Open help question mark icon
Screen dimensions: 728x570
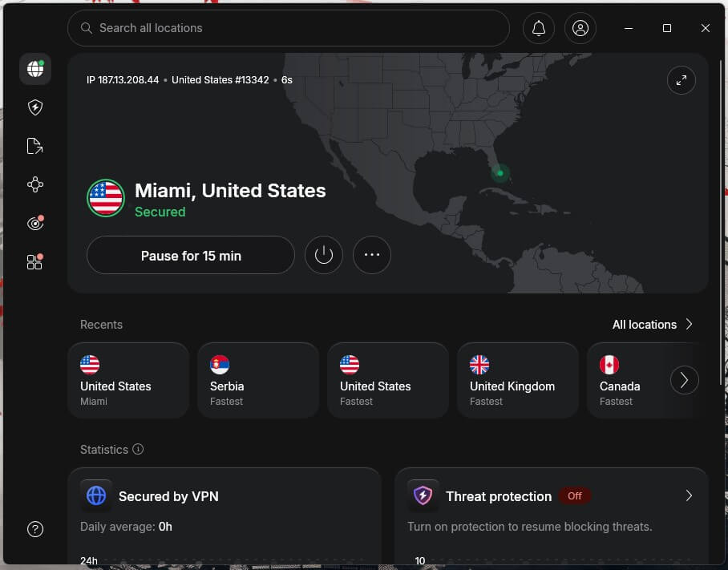(x=35, y=529)
